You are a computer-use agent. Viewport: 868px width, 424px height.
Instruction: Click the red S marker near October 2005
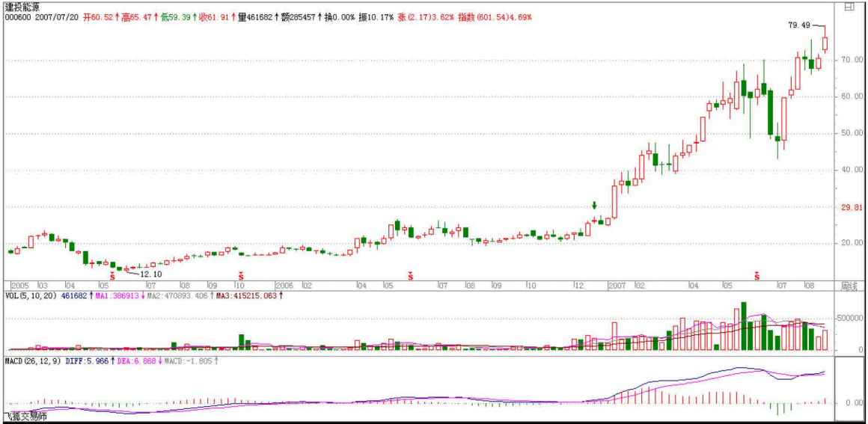(240, 276)
